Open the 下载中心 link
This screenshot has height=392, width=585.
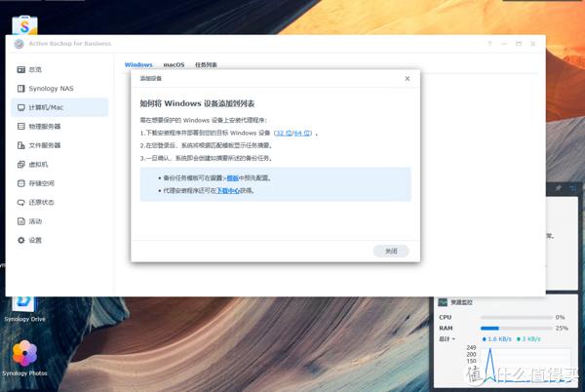coord(228,190)
